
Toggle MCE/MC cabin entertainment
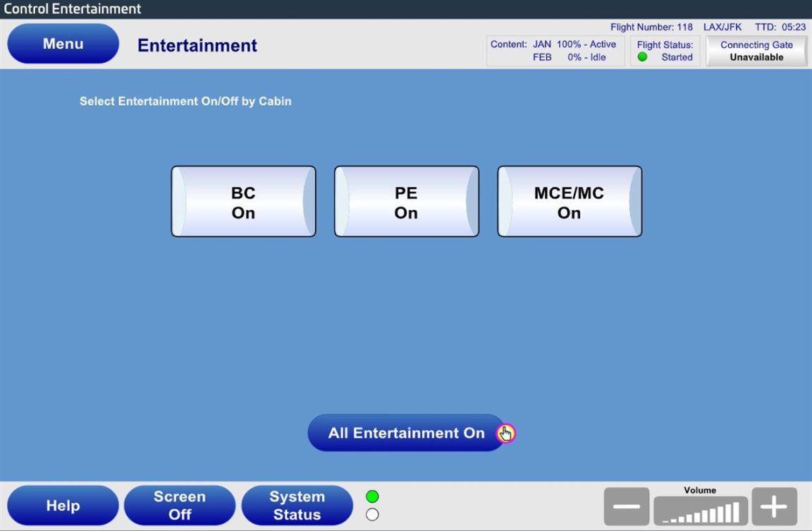(570, 202)
